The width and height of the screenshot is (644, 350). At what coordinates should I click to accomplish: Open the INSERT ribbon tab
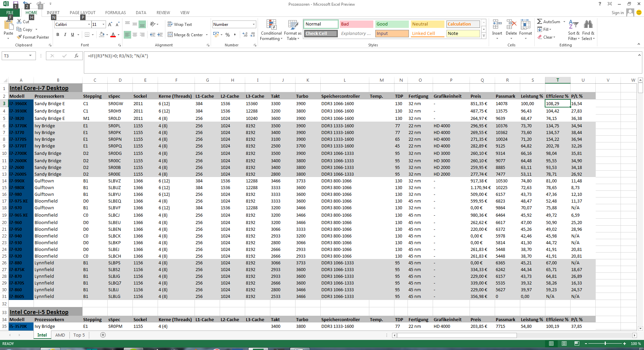[53, 13]
